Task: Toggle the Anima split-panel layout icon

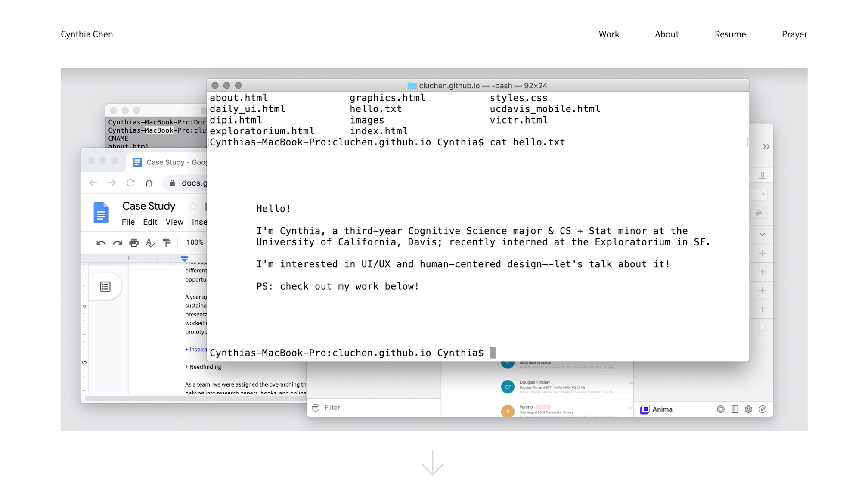Action: point(735,409)
